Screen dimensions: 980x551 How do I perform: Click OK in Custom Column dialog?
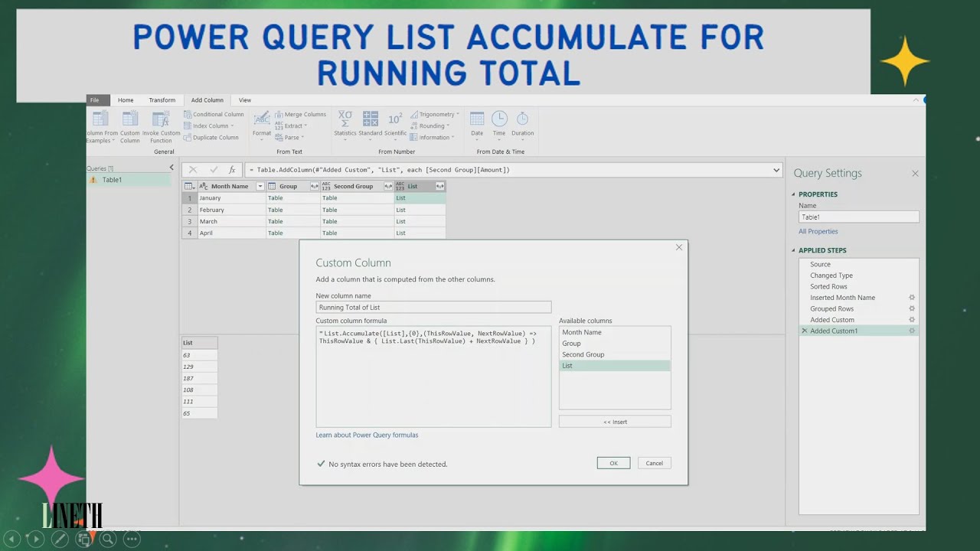pos(613,463)
